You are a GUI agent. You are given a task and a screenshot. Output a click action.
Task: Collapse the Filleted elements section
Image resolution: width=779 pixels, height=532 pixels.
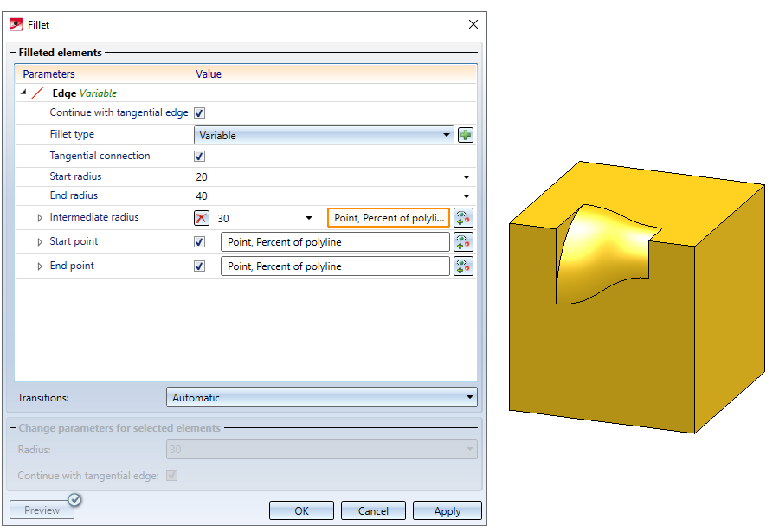[13, 53]
